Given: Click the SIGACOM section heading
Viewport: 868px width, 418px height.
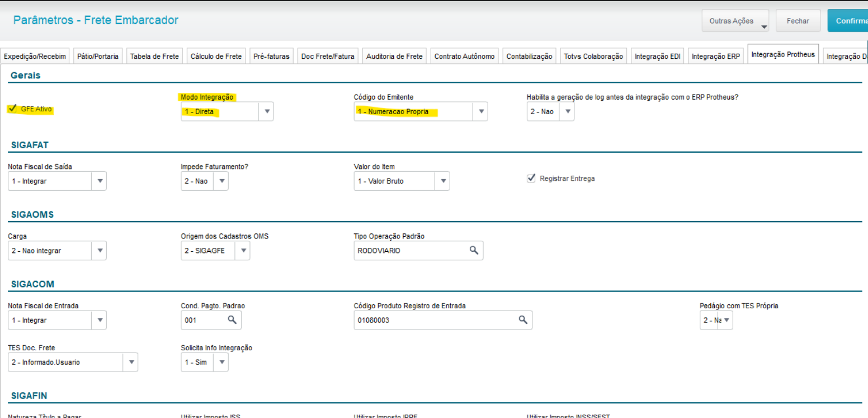Looking at the screenshot, I should click(x=32, y=284).
